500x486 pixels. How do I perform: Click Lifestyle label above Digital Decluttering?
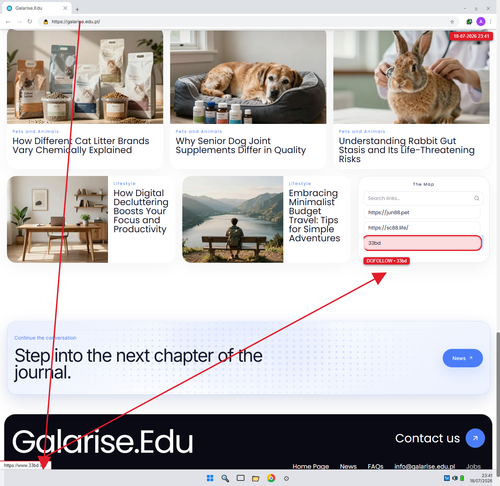click(x=124, y=184)
